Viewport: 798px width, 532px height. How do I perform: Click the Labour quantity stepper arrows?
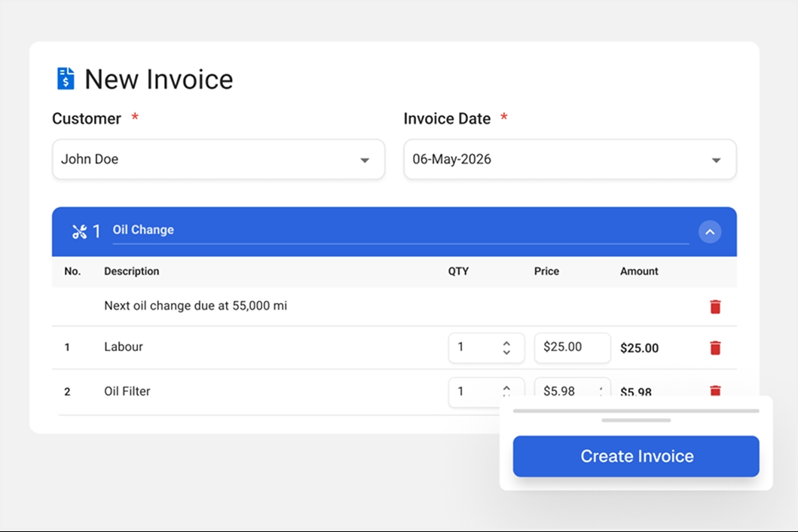pyautogui.click(x=506, y=347)
